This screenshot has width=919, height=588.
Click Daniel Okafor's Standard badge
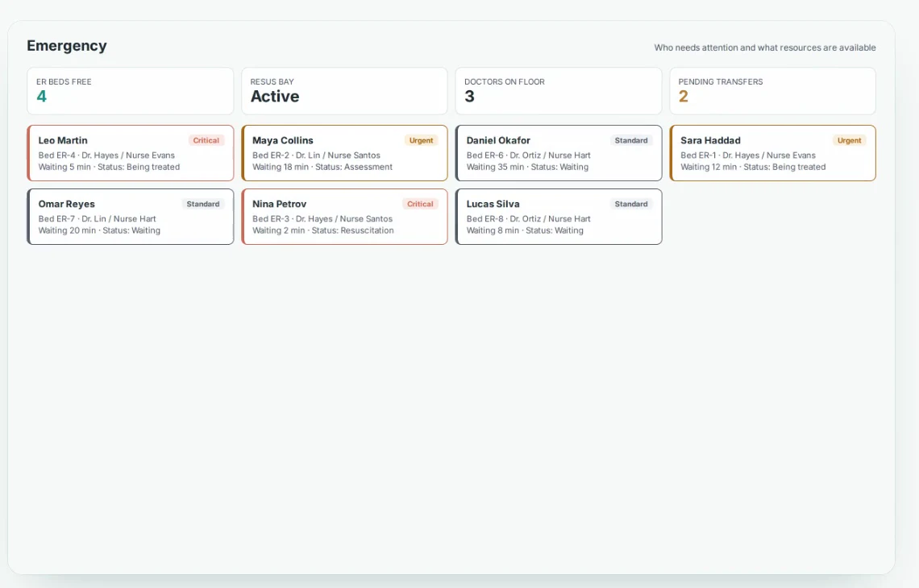point(631,141)
